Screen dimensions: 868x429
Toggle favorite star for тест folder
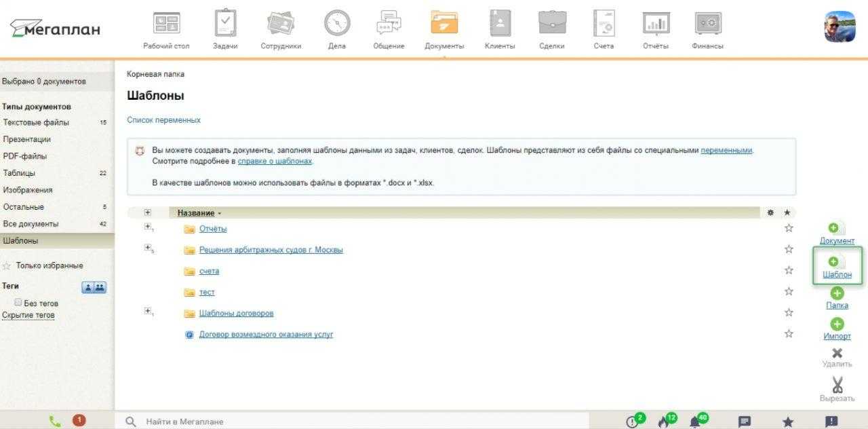(789, 291)
